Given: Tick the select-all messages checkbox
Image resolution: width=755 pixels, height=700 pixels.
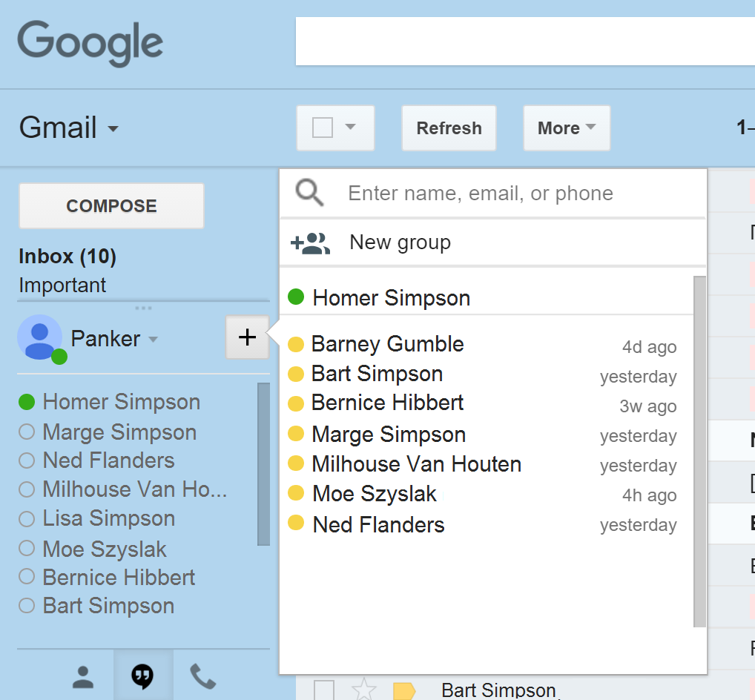Looking at the screenshot, I should point(323,128).
